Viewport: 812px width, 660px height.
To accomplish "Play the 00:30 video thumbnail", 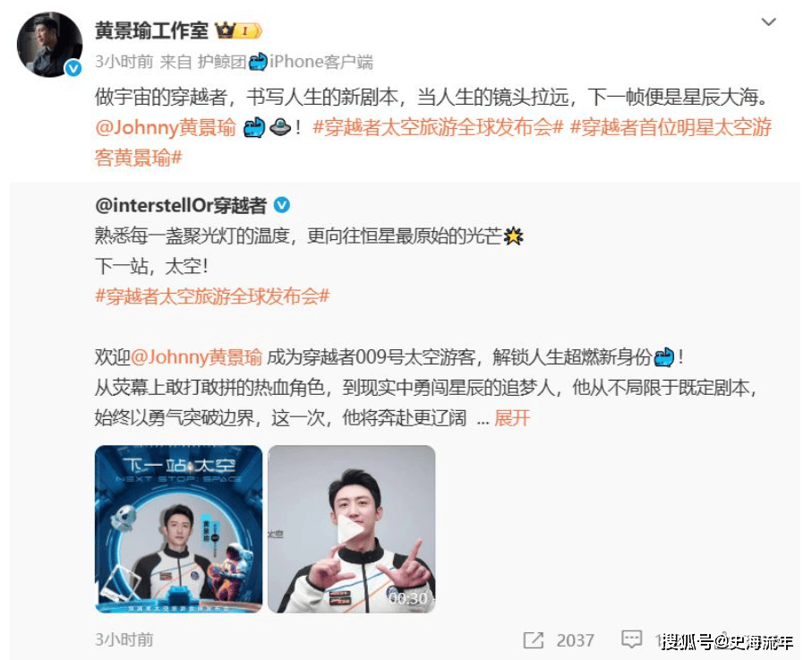I will (352, 529).
